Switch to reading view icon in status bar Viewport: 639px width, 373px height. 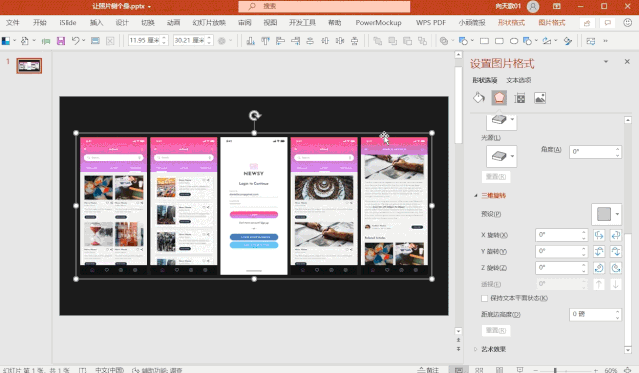pos(500,370)
